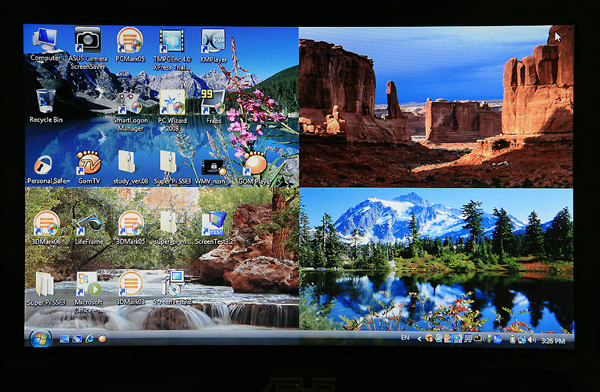
Task: Open the volume speaker tray icon
Action: click(x=532, y=340)
